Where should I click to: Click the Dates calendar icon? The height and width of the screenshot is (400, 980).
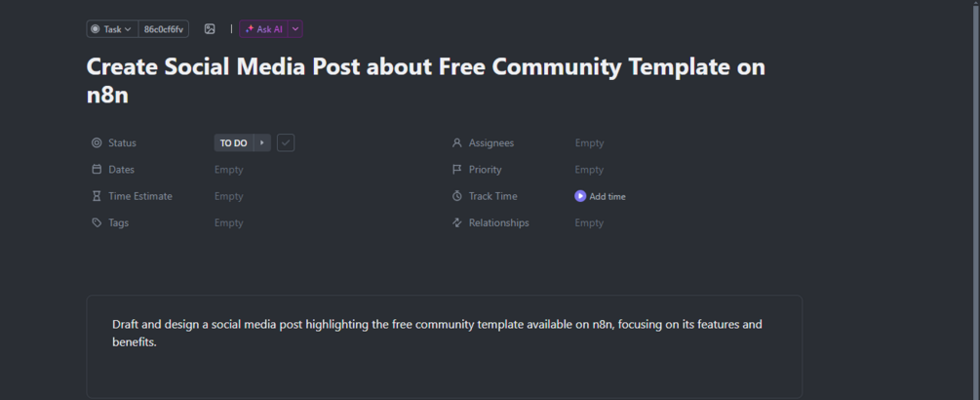97,170
